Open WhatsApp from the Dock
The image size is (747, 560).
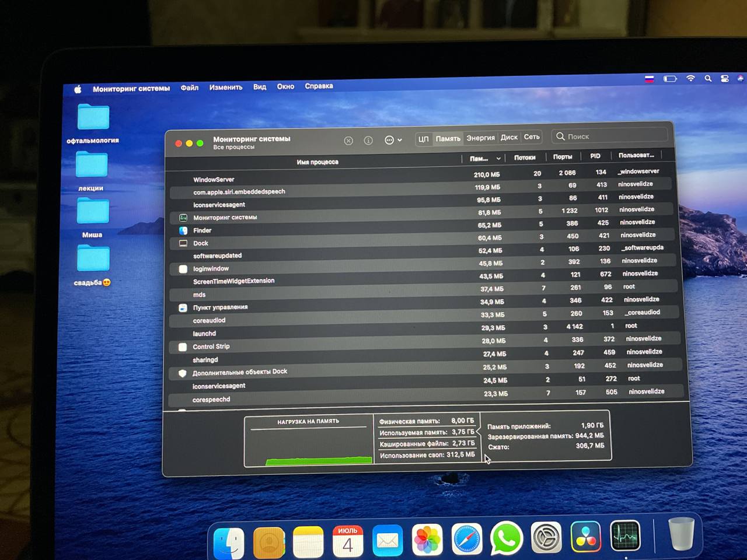[507, 538]
